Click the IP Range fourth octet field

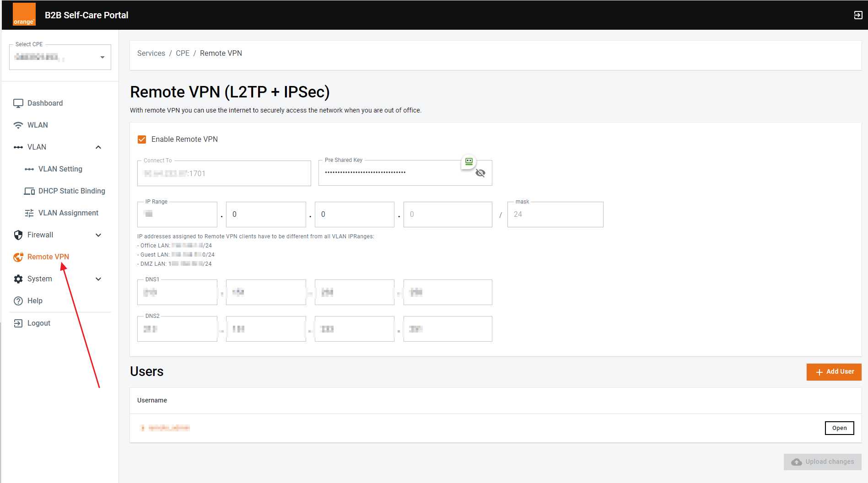coord(448,215)
